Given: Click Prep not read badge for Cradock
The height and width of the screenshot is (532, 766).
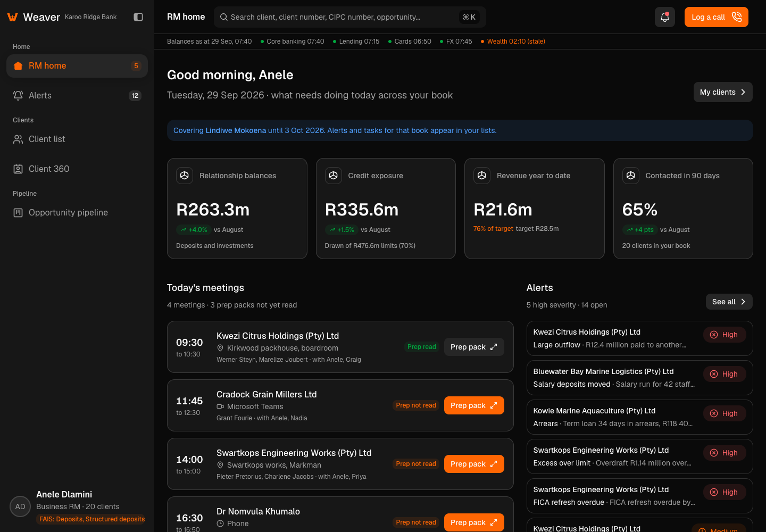Looking at the screenshot, I should (416, 405).
